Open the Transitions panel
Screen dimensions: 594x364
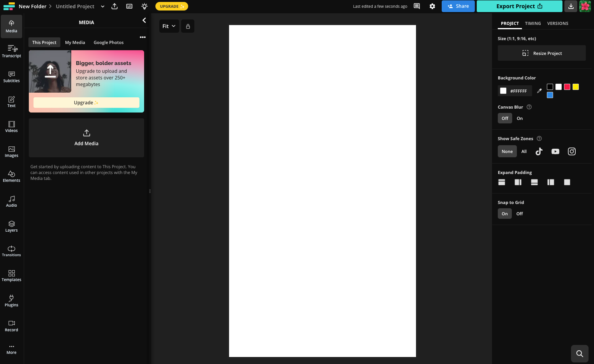(x=11, y=251)
